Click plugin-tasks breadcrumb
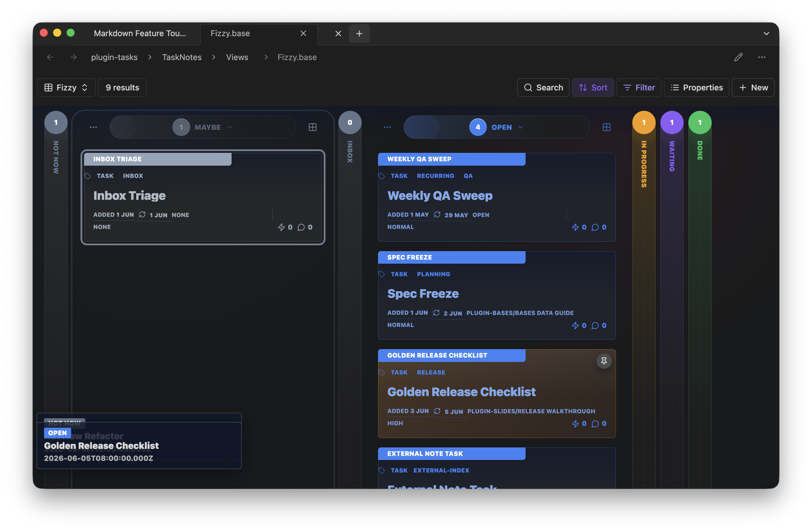 click(x=114, y=57)
